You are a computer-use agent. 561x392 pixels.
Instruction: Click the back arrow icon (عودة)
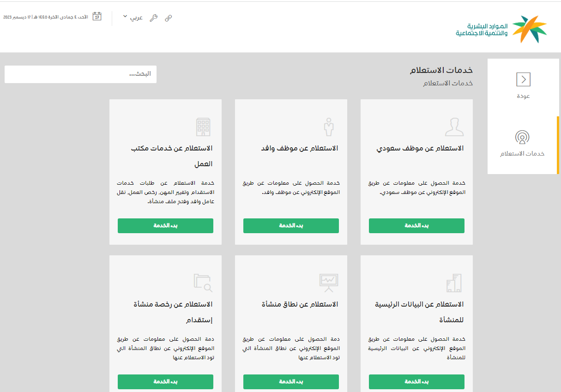[523, 79]
